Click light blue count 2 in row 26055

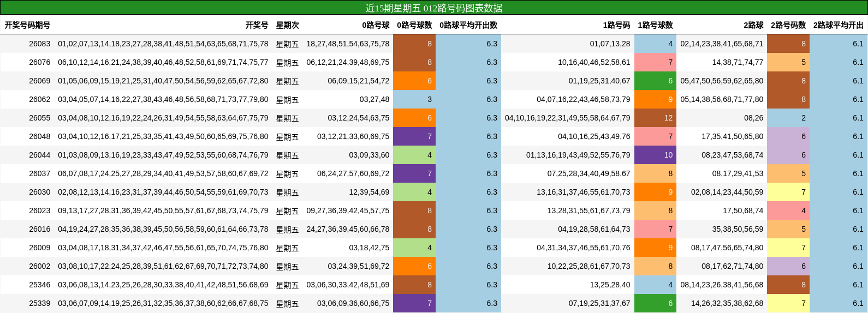tap(788, 118)
